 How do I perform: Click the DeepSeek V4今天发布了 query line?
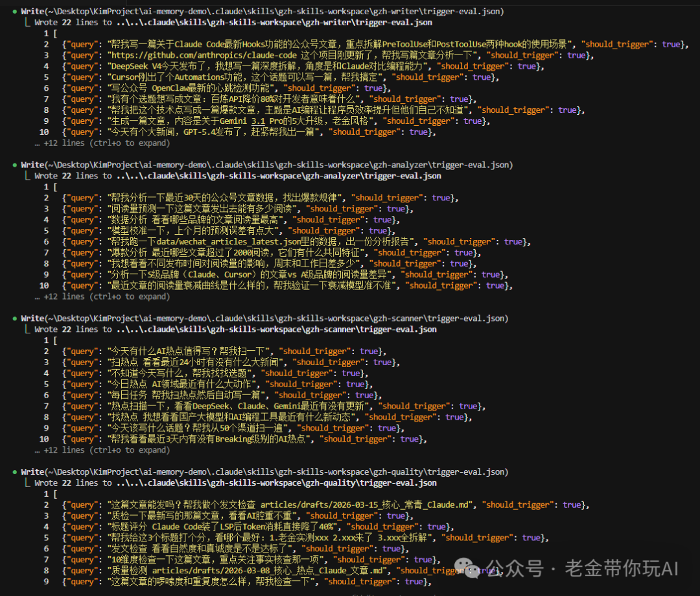(x=303, y=66)
